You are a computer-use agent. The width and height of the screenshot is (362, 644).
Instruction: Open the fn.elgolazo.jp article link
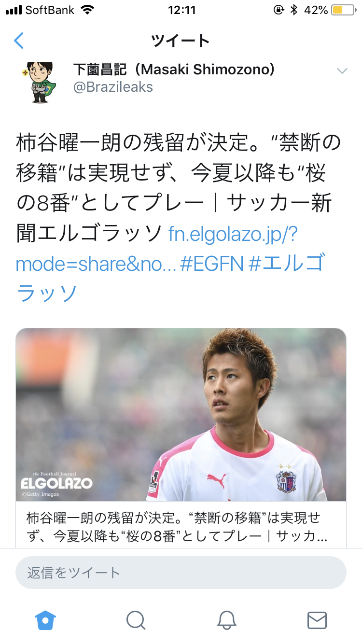coord(157,249)
